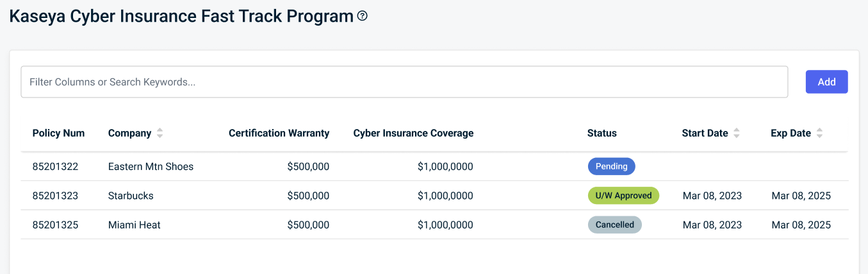The width and height of the screenshot is (868, 274).
Task: Click the Status column header
Action: tap(602, 133)
